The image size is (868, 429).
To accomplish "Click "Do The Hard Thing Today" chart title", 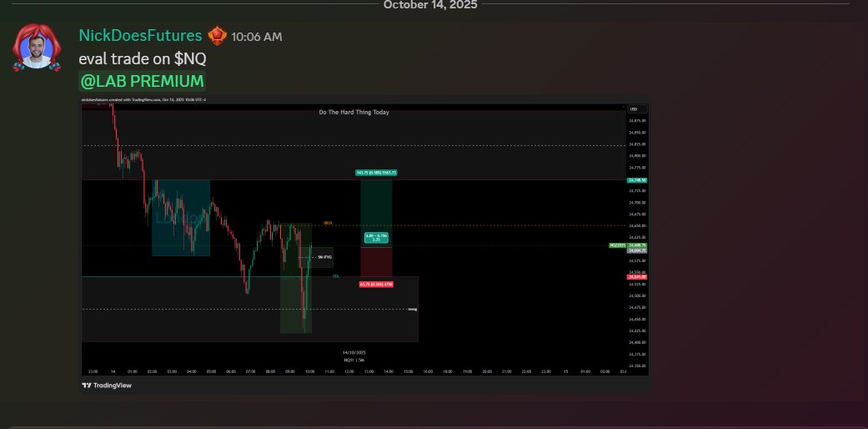I will click(354, 112).
